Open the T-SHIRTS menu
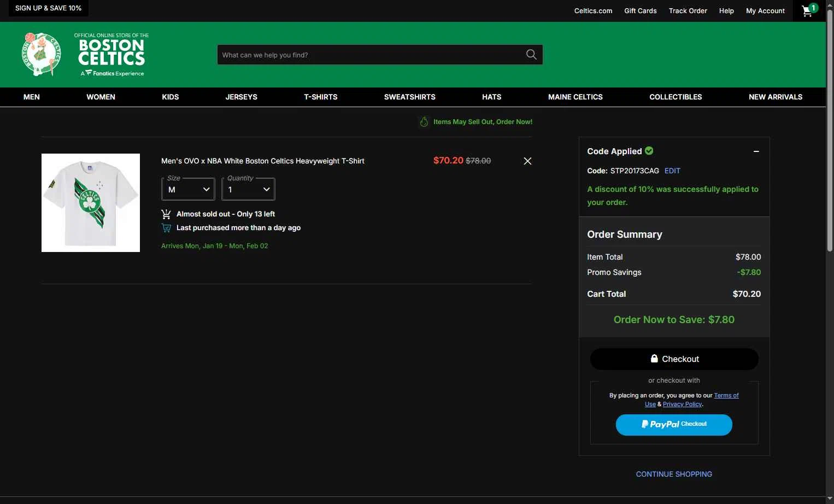Screen dimensions: 834x504 coord(321,97)
